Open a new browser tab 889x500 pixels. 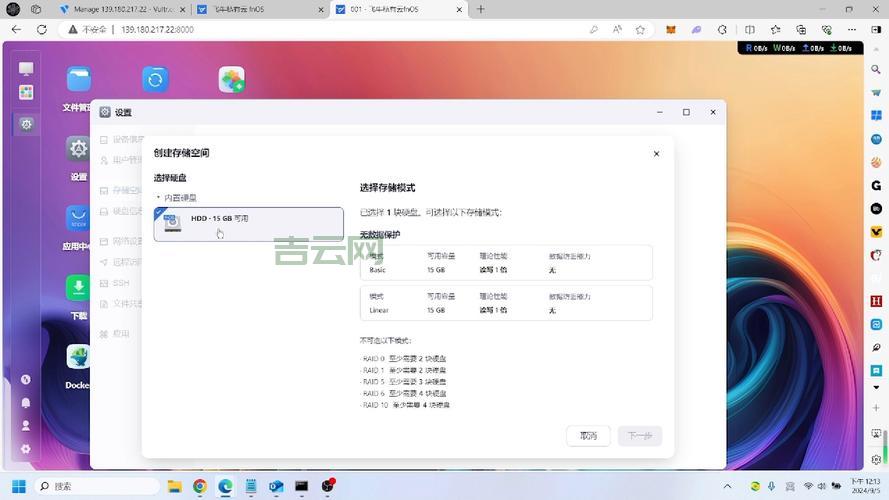pyautogui.click(x=480, y=9)
